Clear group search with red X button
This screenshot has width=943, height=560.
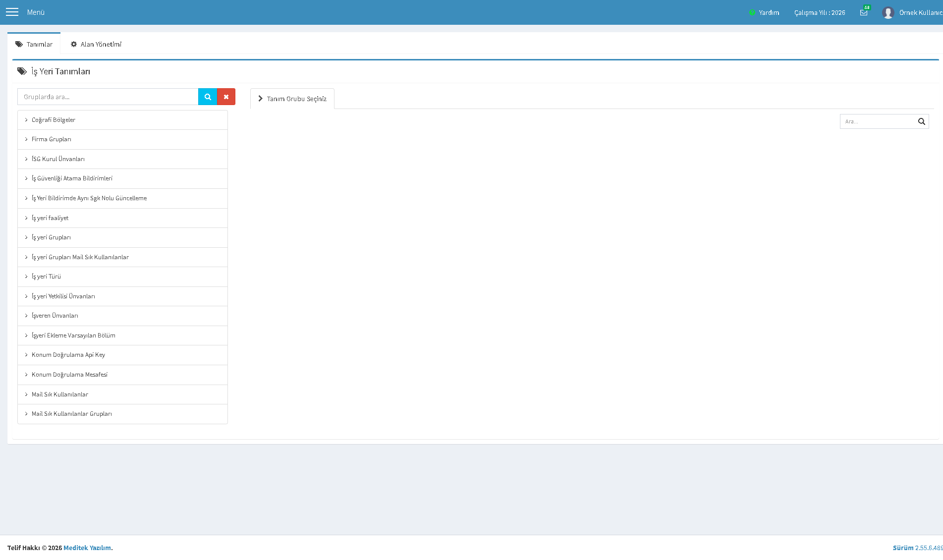(226, 97)
